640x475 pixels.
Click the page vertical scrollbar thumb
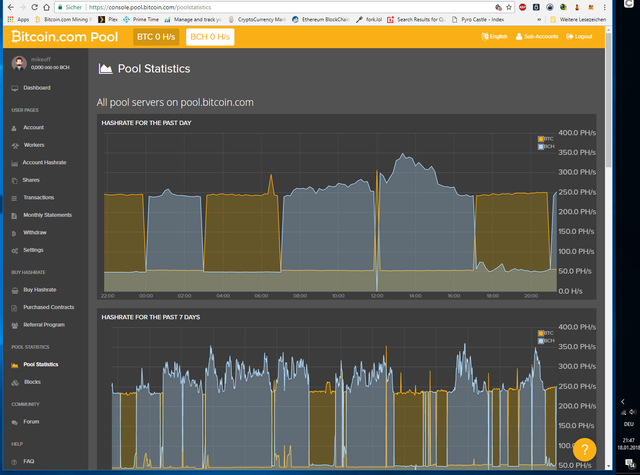[608, 100]
